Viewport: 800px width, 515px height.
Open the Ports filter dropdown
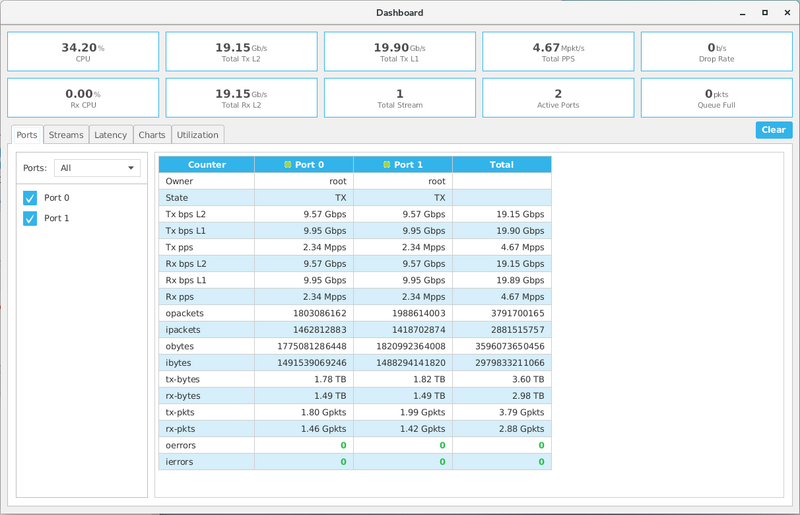(97, 168)
